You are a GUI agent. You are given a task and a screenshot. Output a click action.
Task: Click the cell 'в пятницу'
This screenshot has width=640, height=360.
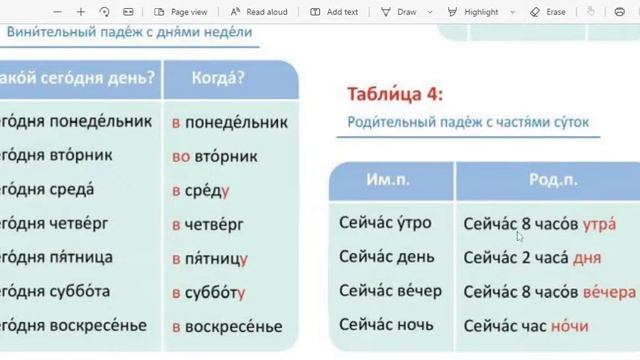(x=210, y=259)
